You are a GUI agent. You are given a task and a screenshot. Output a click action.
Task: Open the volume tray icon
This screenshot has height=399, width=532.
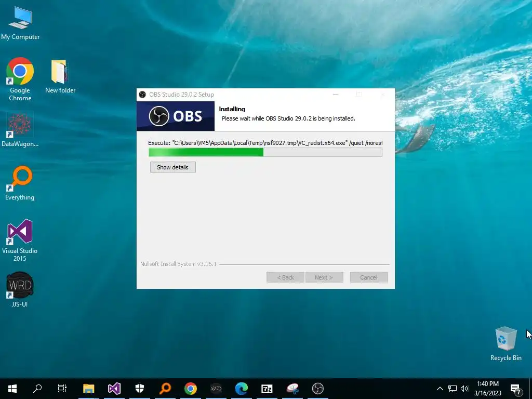(x=464, y=389)
